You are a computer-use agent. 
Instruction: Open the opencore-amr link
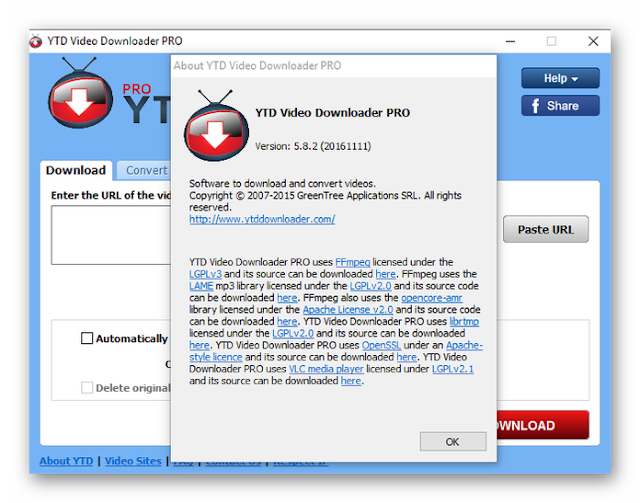click(x=431, y=298)
